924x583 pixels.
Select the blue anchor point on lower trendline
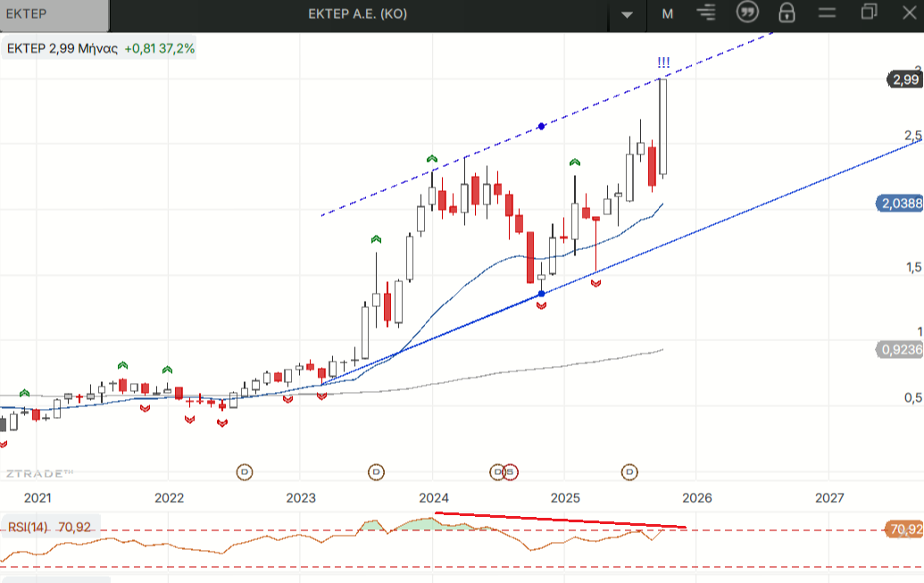pyautogui.click(x=541, y=294)
